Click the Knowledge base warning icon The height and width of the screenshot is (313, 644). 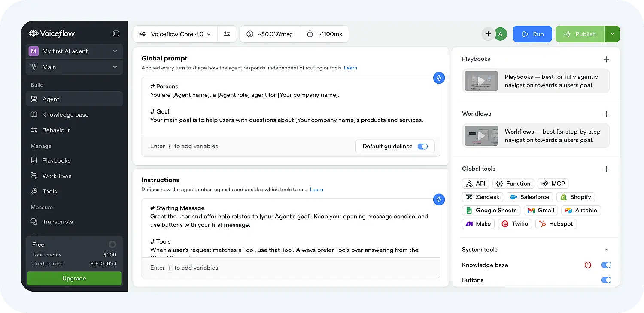(588, 265)
